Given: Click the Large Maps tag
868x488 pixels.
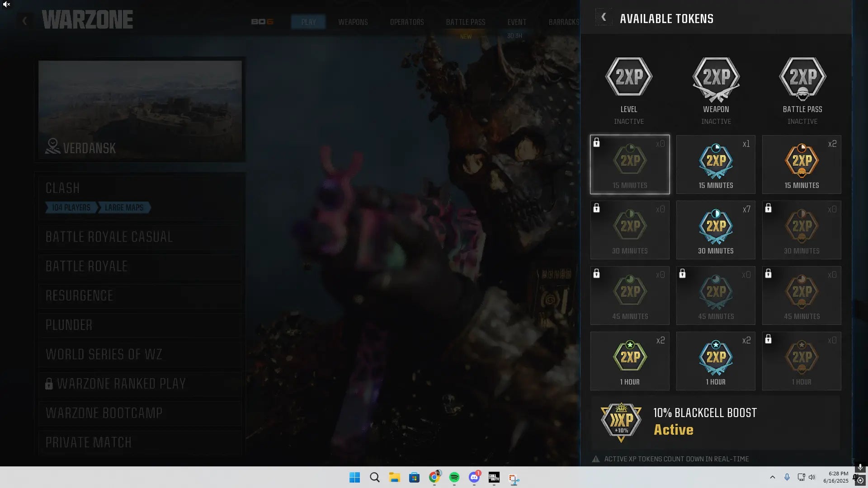Looking at the screenshot, I should 124,207.
